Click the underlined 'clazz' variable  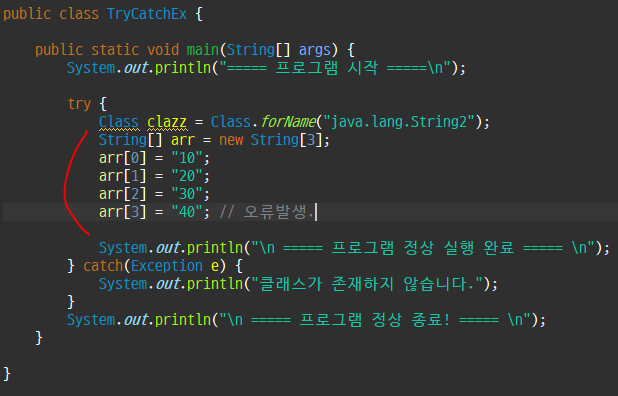tap(167, 122)
